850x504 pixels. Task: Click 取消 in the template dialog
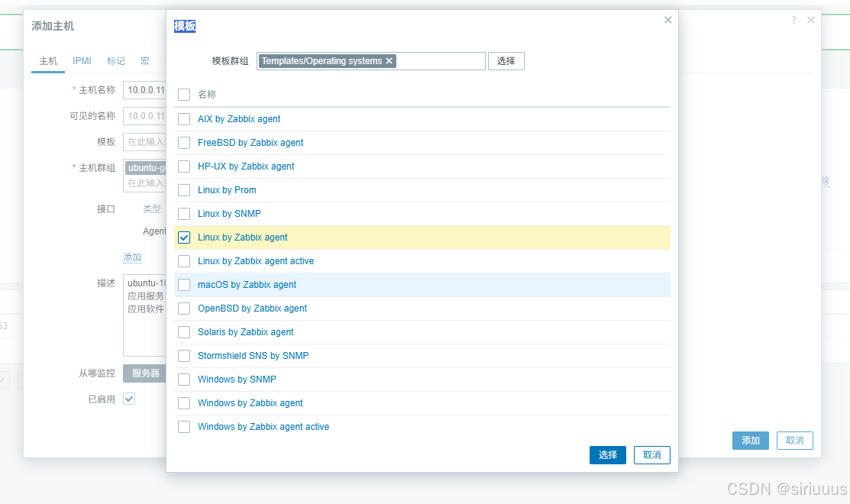click(x=651, y=454)
